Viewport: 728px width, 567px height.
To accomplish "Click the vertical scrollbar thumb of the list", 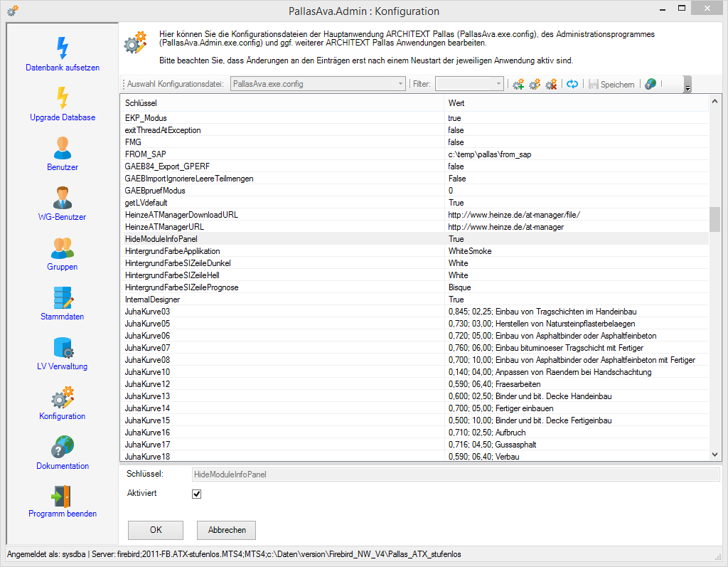I will [714, 219].
